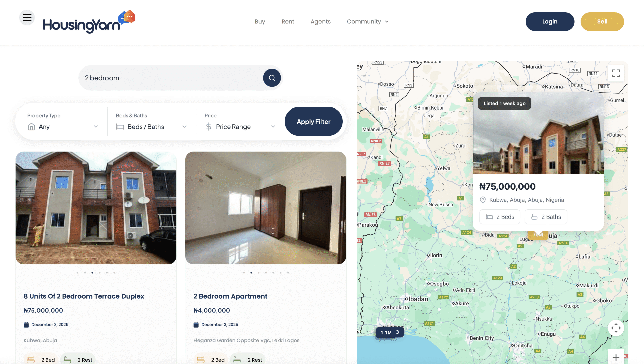Select second carousel dot on apartment listing
Screen dimensions: 644x364
[x=251, y=273]
